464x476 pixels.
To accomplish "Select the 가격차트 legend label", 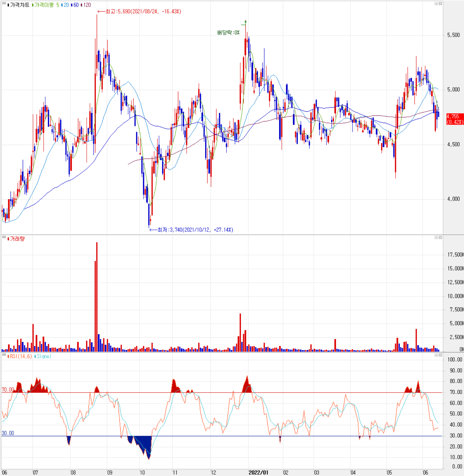I will pos(20,5).
